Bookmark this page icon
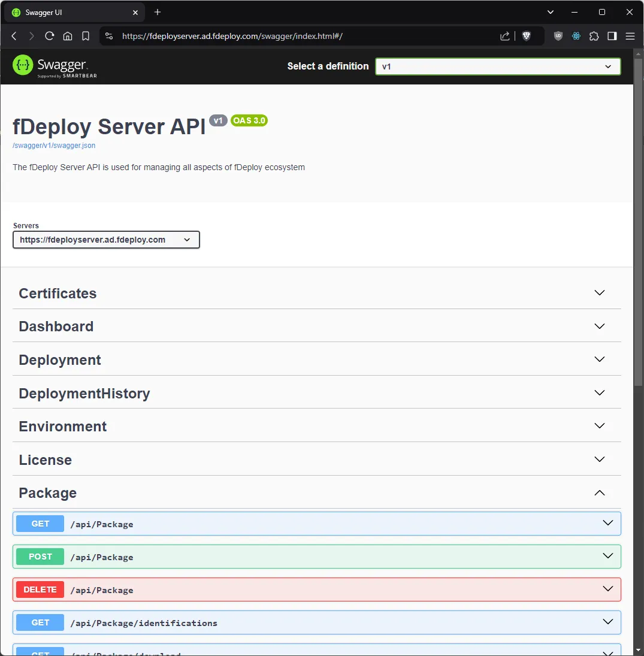 pos(86,36)
